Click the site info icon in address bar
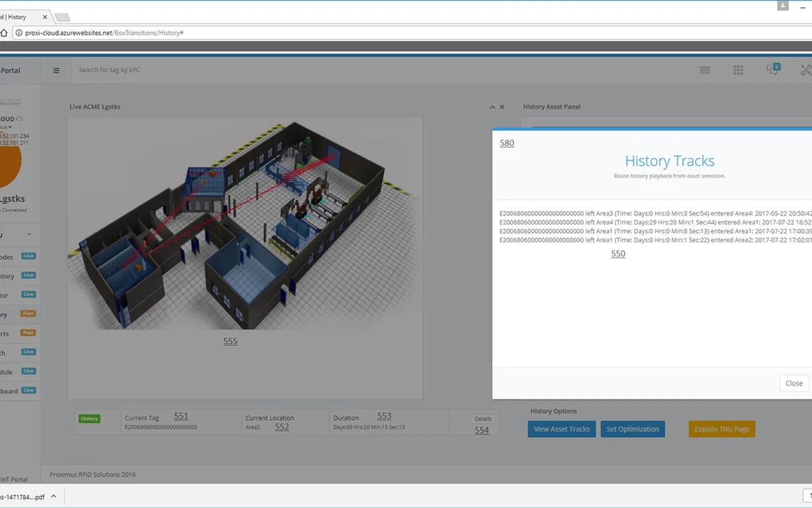The image size is (812, 508). 19,33
